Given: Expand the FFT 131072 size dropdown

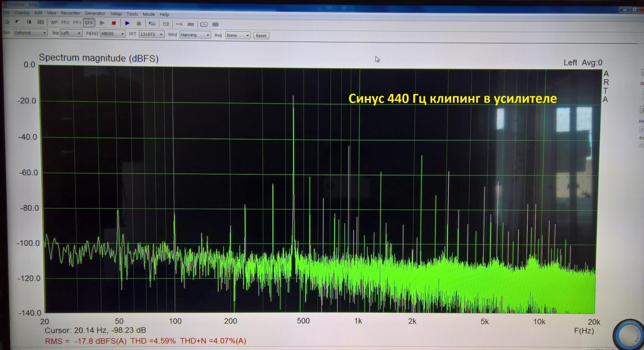Looking at the screenshot, I should pos(151,34).
